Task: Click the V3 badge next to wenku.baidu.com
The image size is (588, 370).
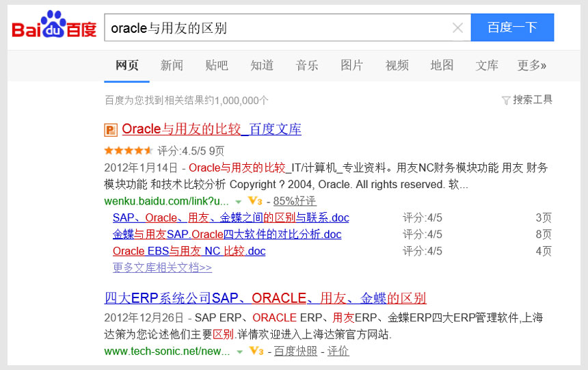Action: [x=255, y=201]
